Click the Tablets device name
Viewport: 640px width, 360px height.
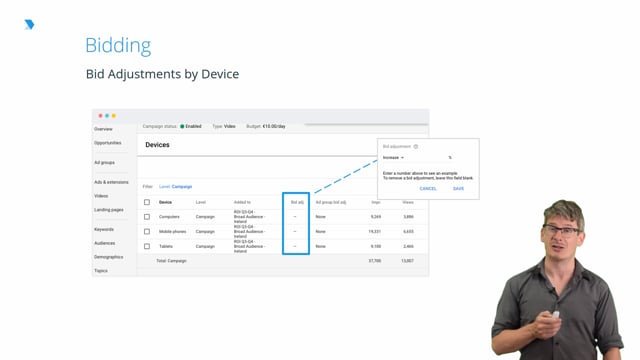tap(166, 246)
